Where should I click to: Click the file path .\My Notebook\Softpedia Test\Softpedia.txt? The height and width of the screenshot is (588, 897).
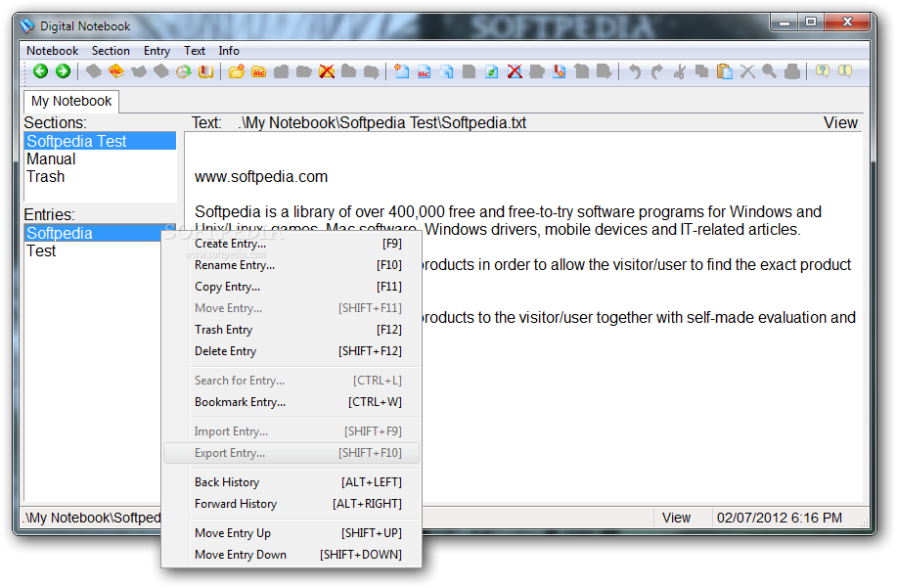pos(382,123)
